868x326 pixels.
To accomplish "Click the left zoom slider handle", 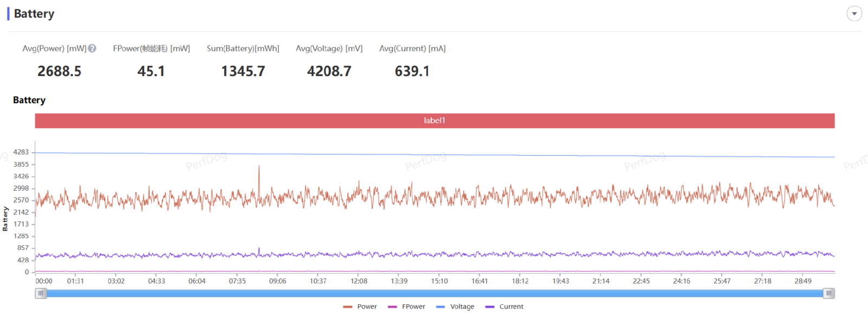I will point(41,293).
